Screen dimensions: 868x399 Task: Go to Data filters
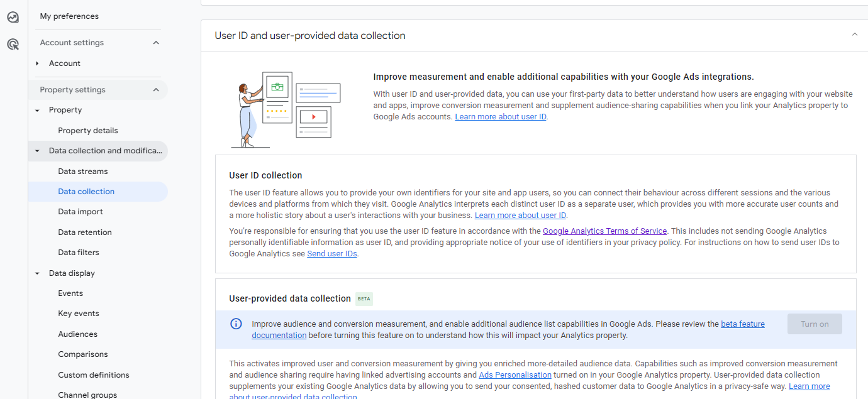coord(79,253)
